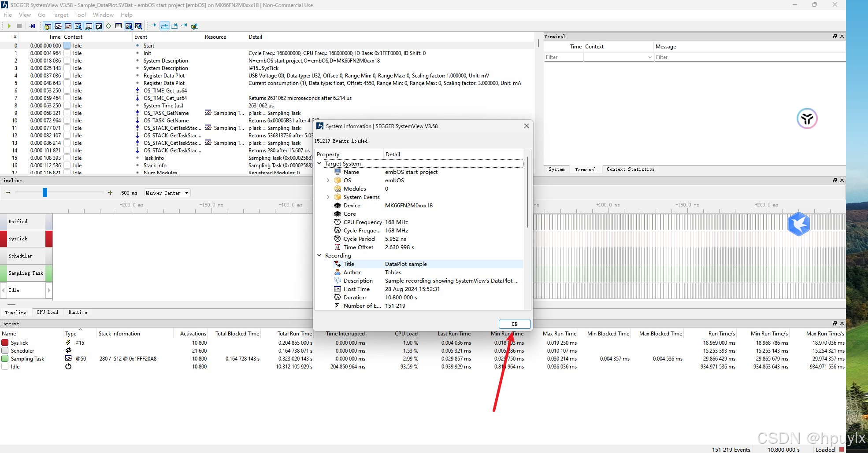Open the Marker Center dropdown

tap(167, 192)
